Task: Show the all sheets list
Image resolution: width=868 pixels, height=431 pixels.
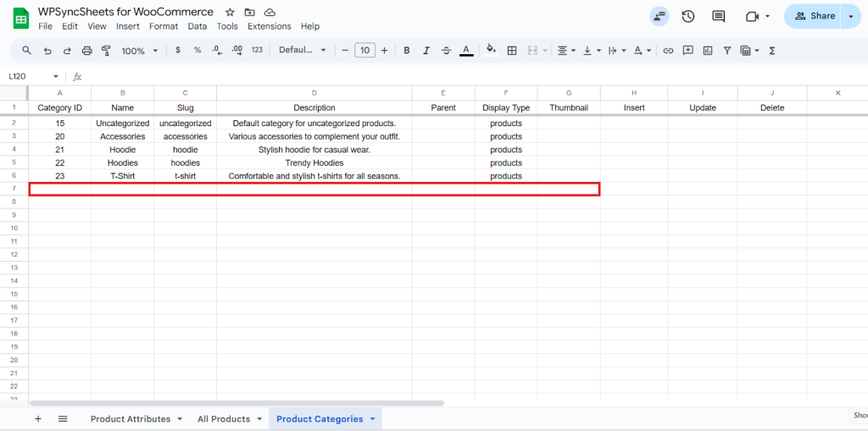Action: 63,419
